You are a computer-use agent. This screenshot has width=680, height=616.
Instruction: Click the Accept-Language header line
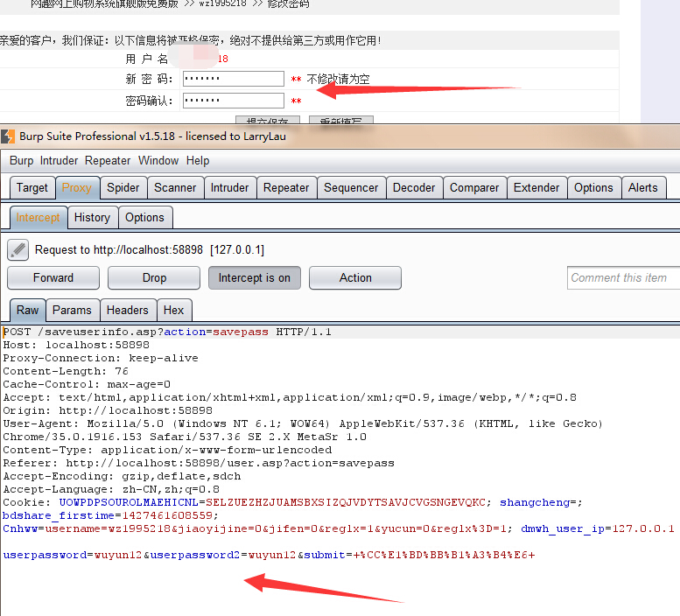coord(111,489)
